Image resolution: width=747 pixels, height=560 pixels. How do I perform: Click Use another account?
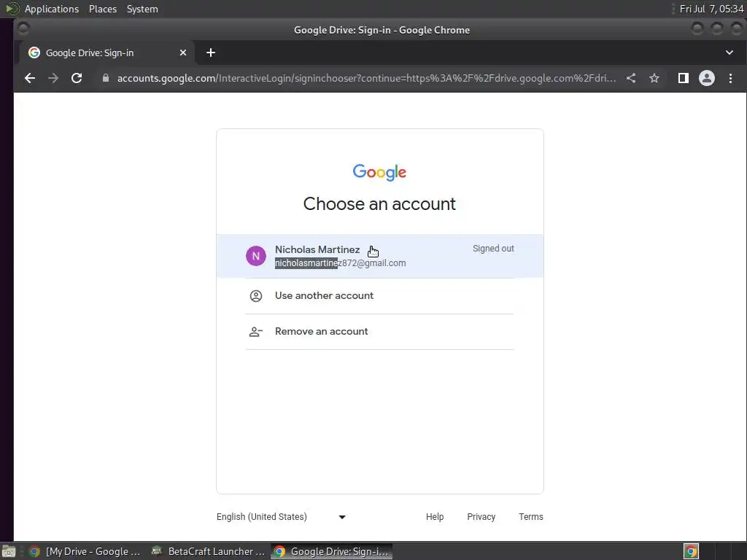(x=379, y=296)
